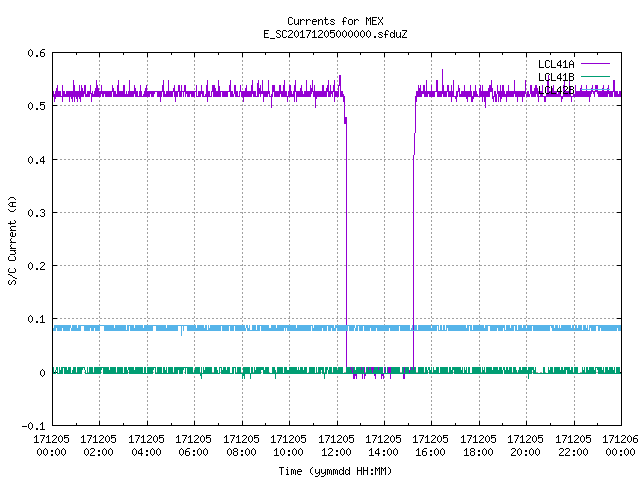
Task: Click the green LCL41B legend line sample
Action: 595,76
